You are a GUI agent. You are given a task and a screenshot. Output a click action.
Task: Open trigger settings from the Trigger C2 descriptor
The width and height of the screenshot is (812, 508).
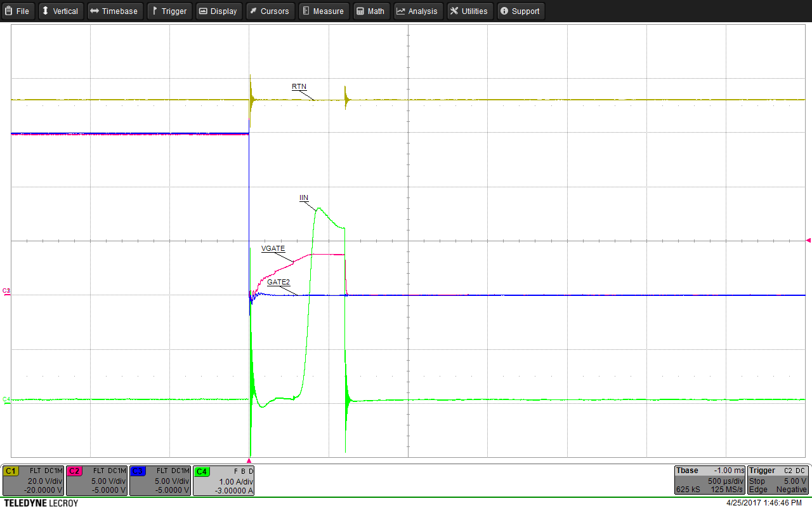[777, 480]
